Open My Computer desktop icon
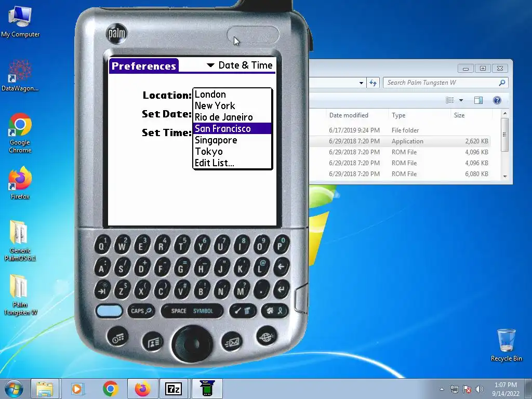 20,22
